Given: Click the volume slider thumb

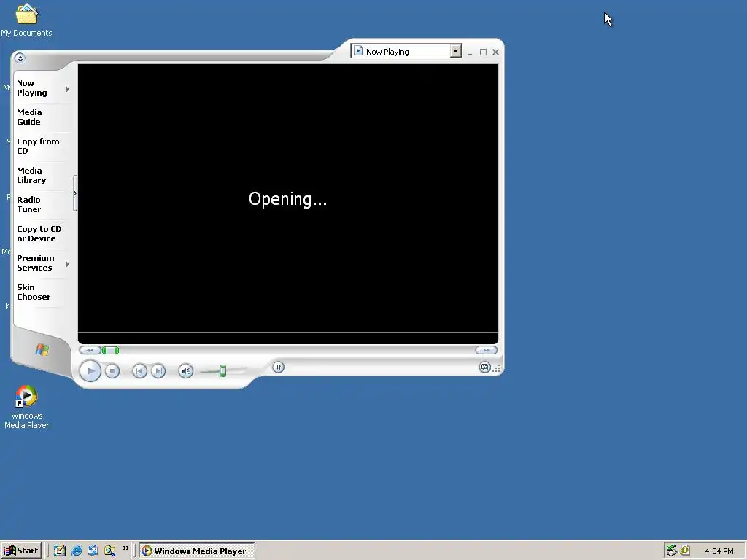Looking at the screenshot, I should (222, 371).
